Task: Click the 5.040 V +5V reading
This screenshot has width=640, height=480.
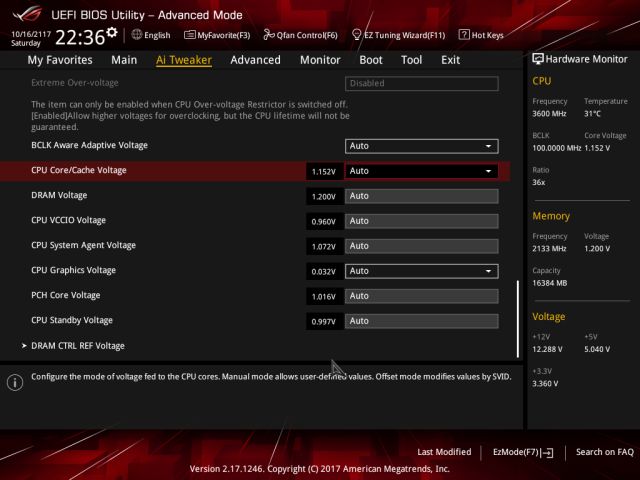Action: tap(597, 349)
